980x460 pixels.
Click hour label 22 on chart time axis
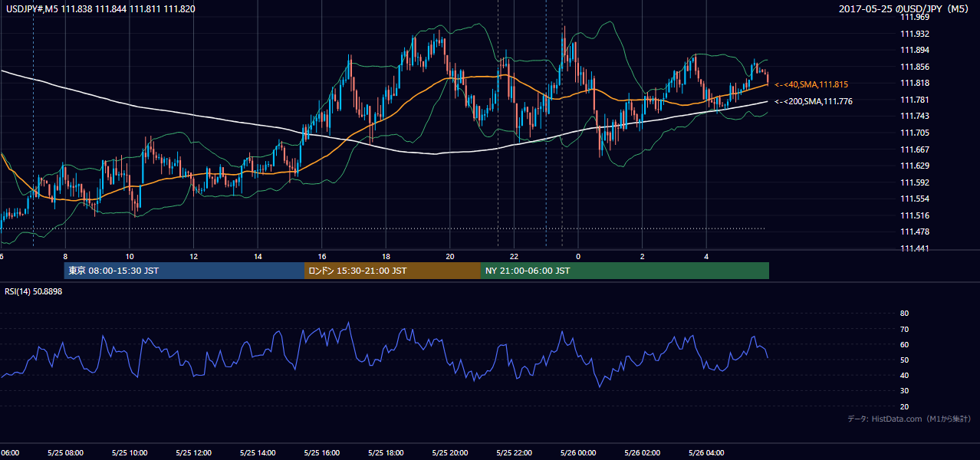(x=514, y=257)
